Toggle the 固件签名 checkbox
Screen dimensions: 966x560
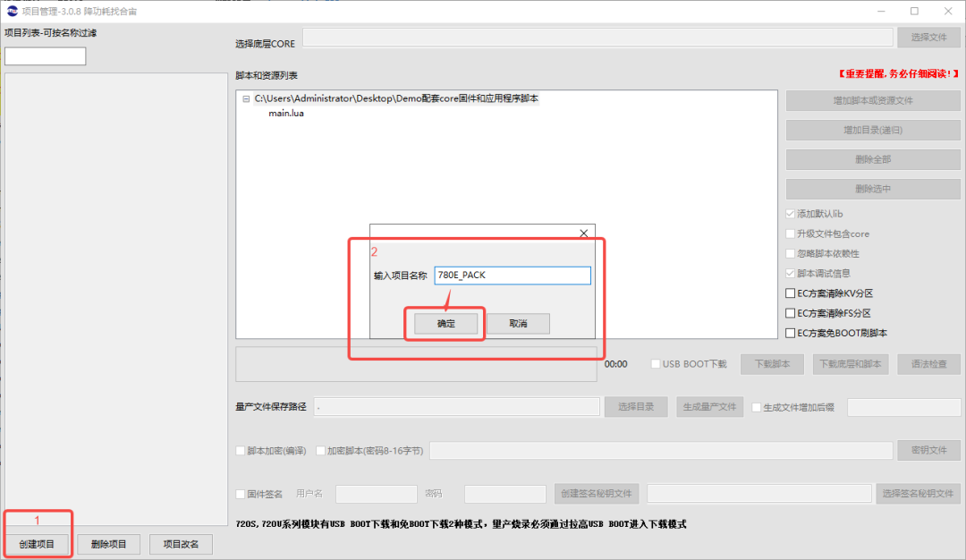point(241,494)
